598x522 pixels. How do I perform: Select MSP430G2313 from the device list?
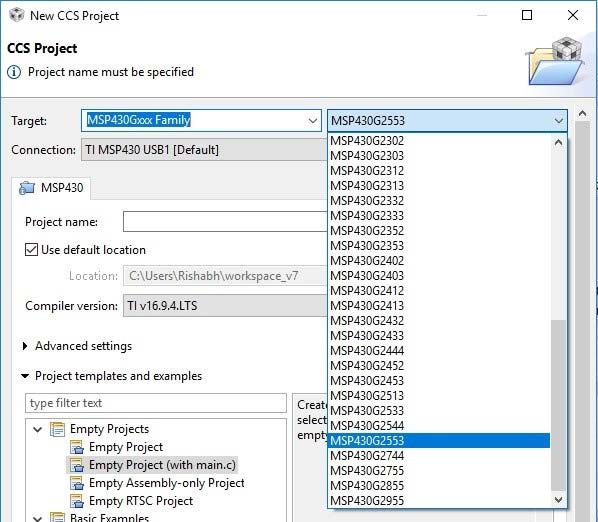click(439, 186)
